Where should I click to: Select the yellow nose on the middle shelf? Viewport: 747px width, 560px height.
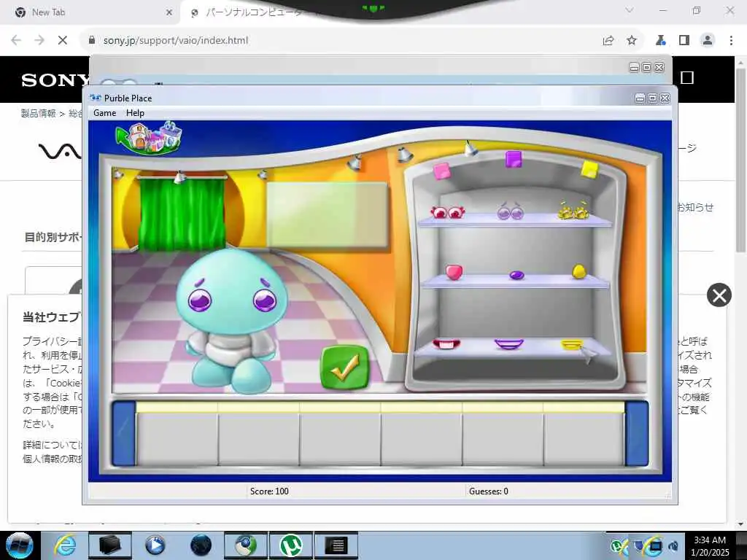[x=578, y=271]
